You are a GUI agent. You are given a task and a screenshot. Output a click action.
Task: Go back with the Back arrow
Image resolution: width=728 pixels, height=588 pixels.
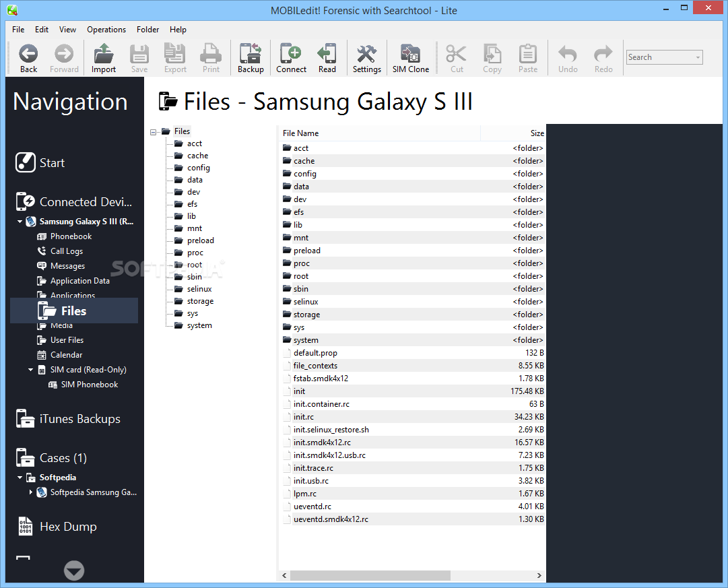click(28, 58)
